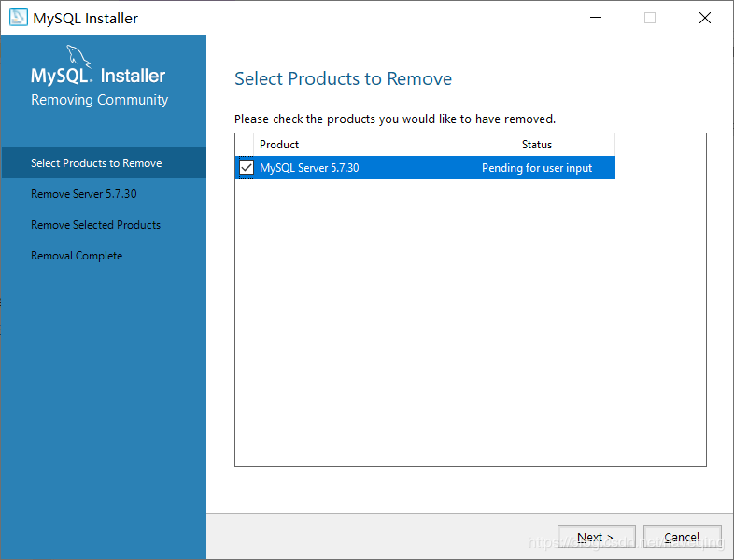The width and height of the screenshot is (734, 560).
Task: Click the blank checkbox column header
Action: [x=245, y=145]
